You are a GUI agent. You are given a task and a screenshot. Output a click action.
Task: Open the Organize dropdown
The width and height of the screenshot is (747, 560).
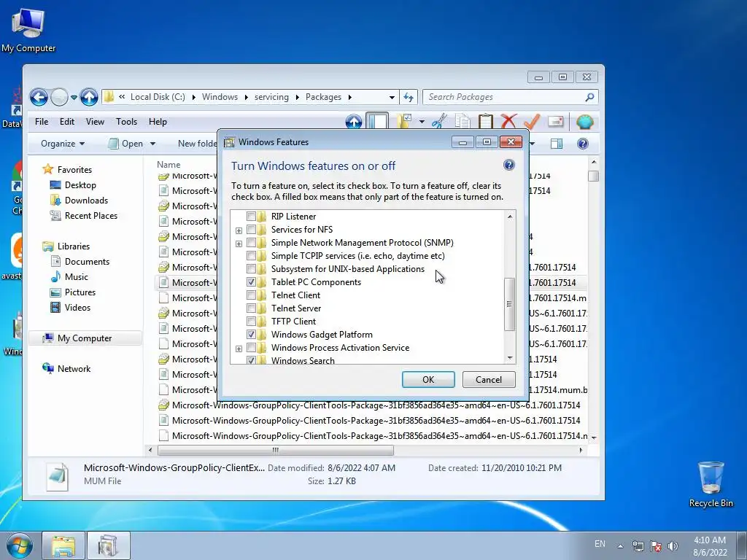63,144
